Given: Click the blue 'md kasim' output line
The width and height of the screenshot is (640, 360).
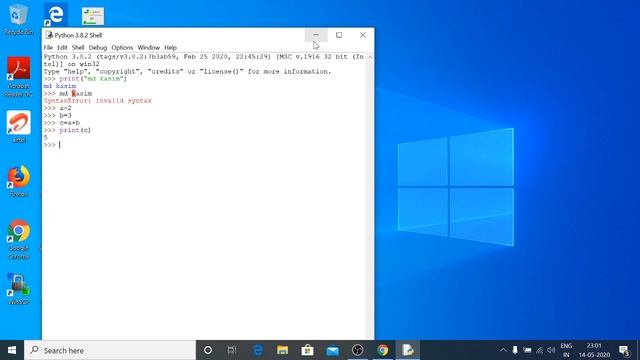Looking at the screenshot, I should 60,86.
